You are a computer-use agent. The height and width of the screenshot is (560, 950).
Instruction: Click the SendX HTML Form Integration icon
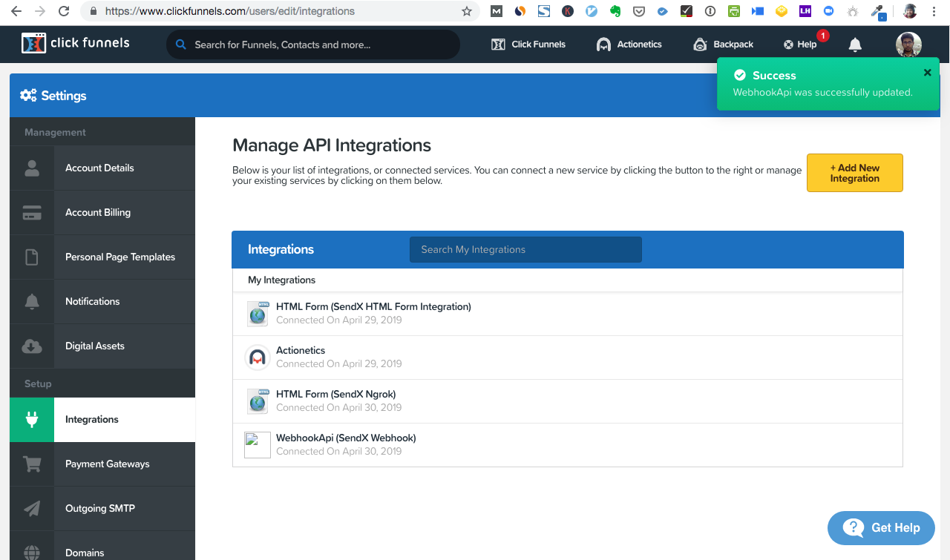(x=258, y=314)
